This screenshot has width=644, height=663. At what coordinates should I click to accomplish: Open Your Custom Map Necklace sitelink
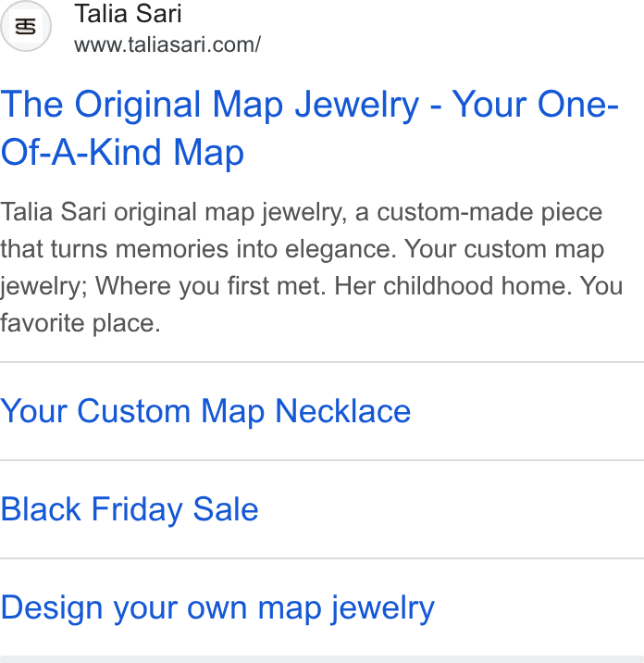[205, 411]
